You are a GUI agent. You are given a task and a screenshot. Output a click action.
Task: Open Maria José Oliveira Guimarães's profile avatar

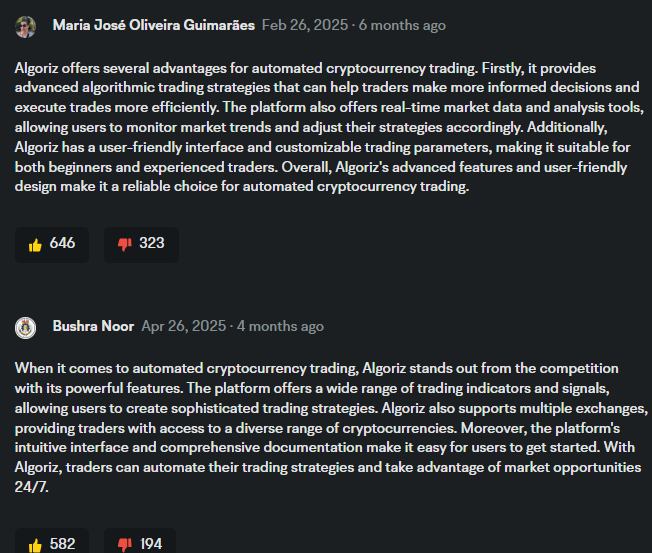pyautogui.click(x=26, y=26)
